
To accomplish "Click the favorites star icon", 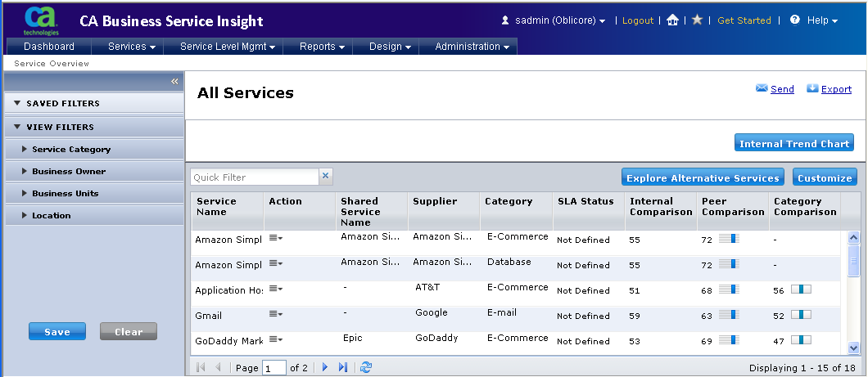I will click(x=697, y=20).
